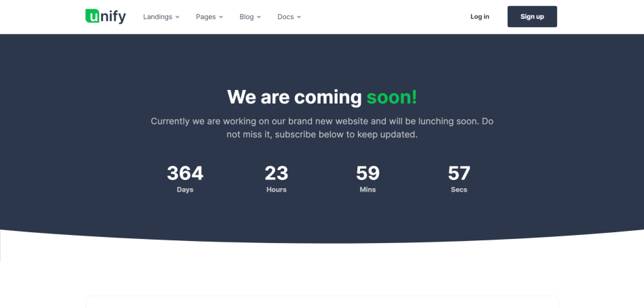Click the 23 Hours countdown number
The image size is (644, 308).
coord(276,173)
